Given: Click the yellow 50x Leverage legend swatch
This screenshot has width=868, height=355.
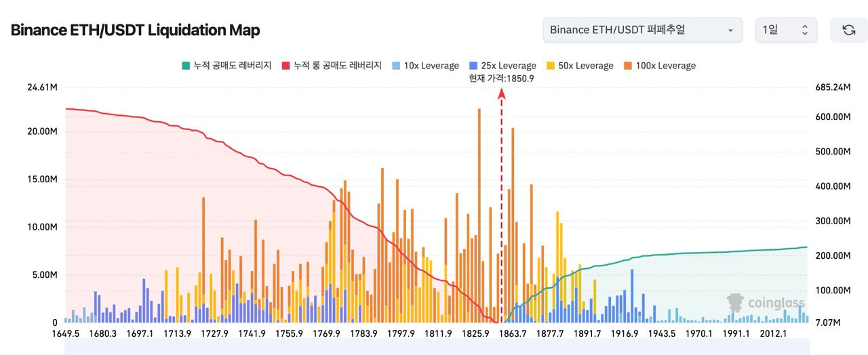Looking at the screenshot, I should tap(551, 66).
